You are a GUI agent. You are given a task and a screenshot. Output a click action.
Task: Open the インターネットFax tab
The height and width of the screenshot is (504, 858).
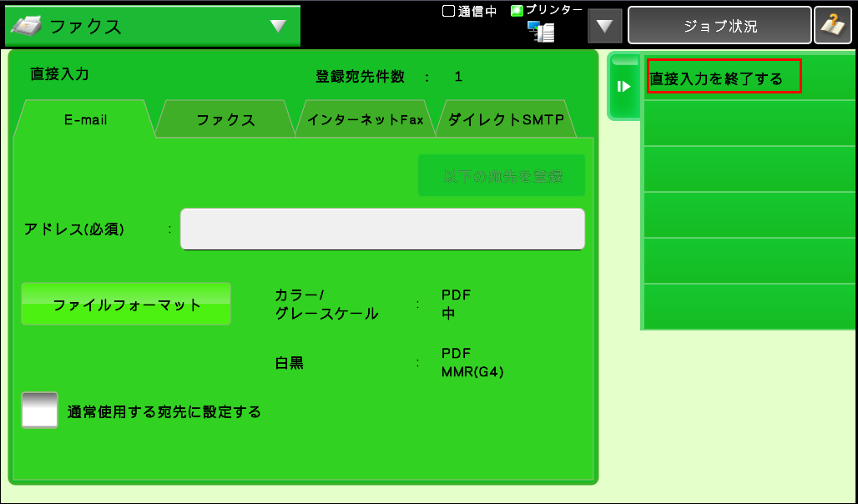point(365,119)
